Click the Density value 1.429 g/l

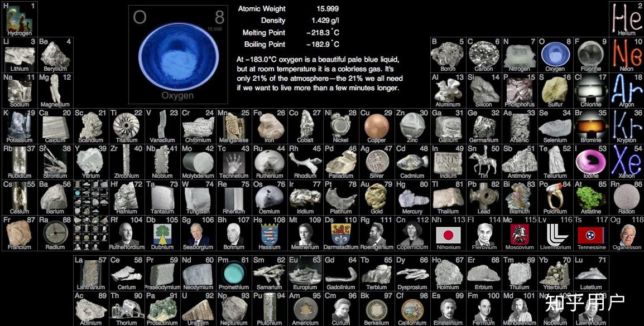pos(325,21)
